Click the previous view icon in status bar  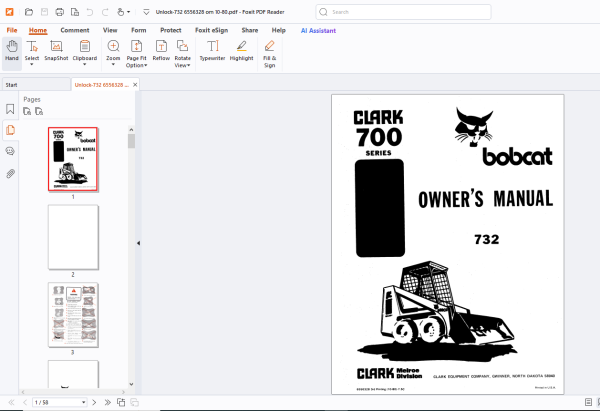(x=121, y=402)
